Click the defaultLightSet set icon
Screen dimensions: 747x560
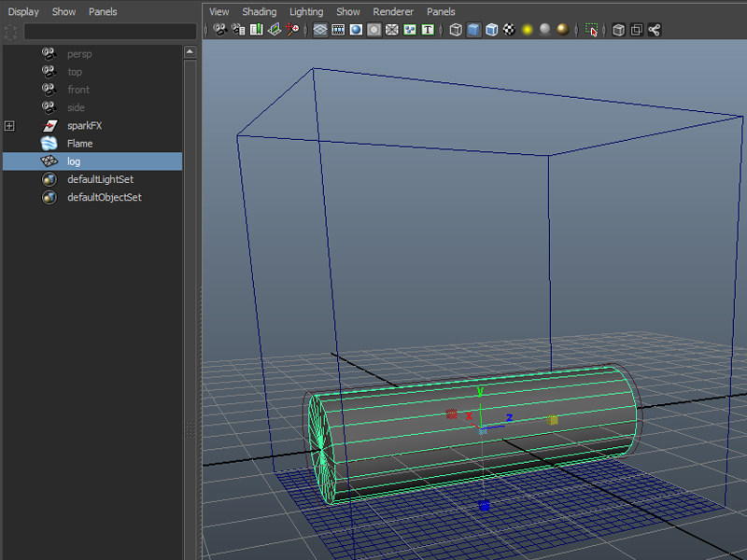(49, 179)
